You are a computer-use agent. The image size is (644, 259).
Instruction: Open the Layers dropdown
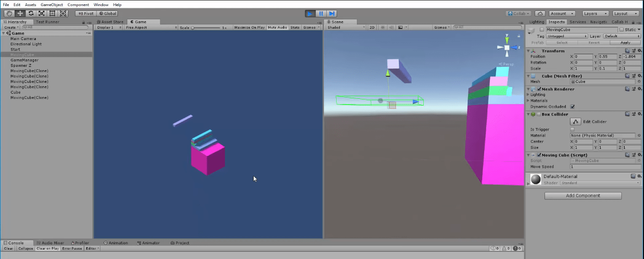pyautogui.click(x=595, y=14)
